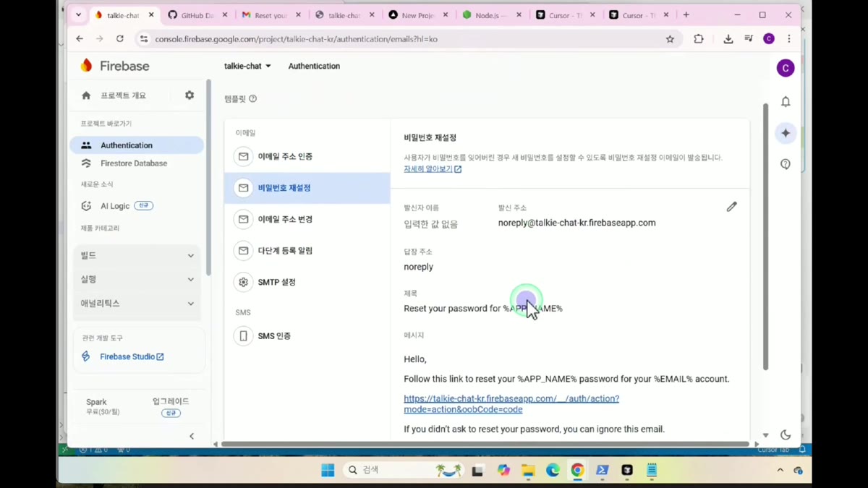Click the 업그레이드 plan button

tap(171, 406)
